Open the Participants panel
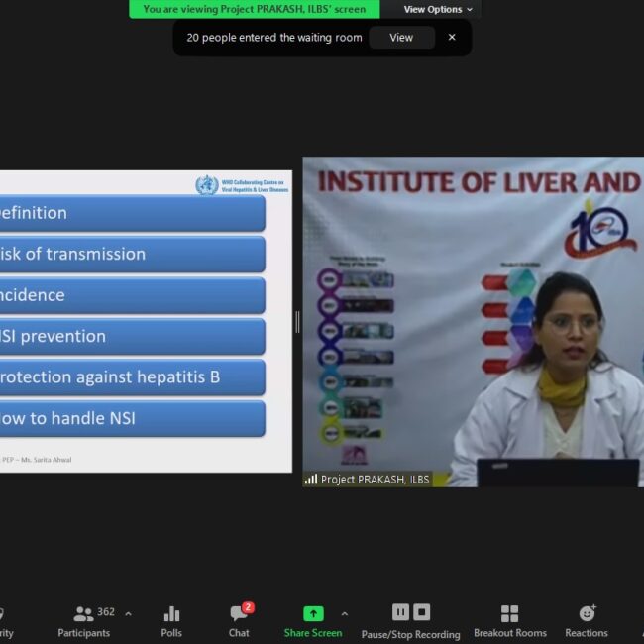 pos(84,620)
